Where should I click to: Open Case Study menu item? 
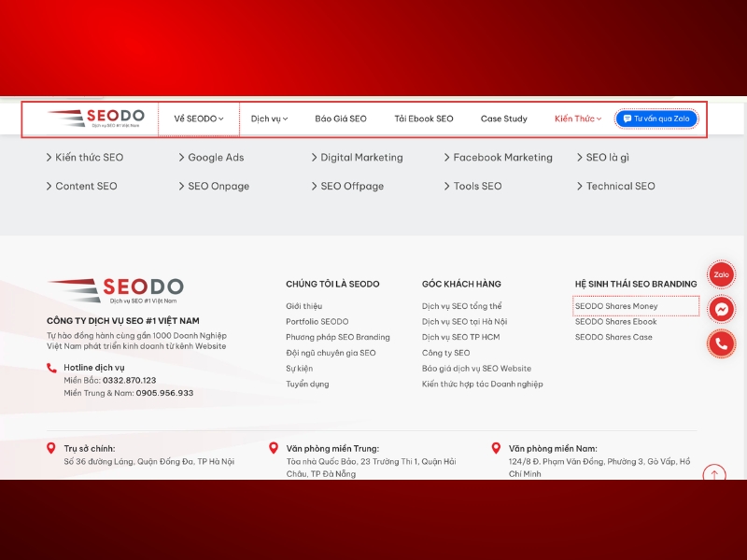pyautogui.click(x=503, y=119)
